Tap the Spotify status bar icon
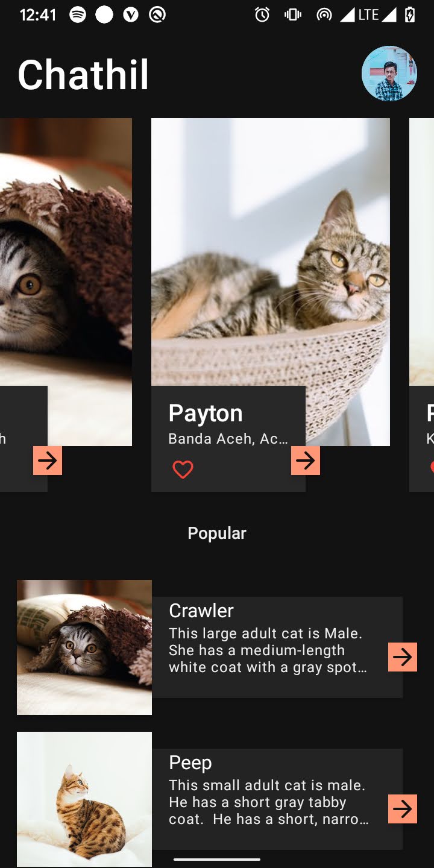Viewport: 434px width, 868px height. 78,15
